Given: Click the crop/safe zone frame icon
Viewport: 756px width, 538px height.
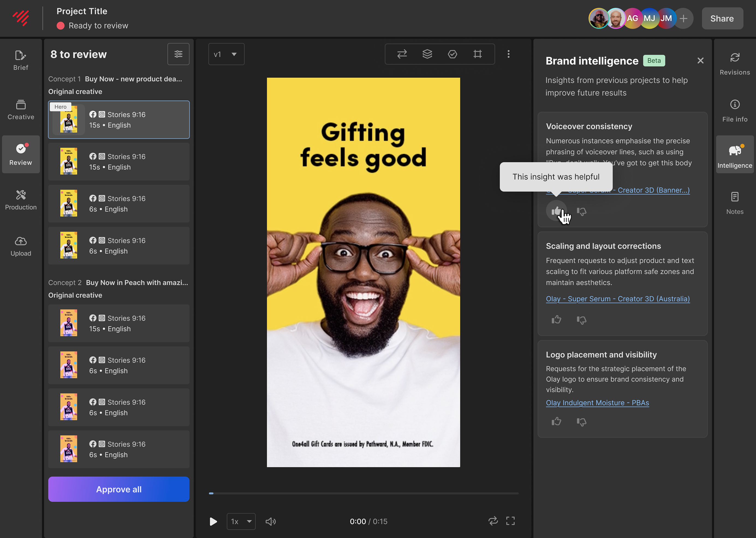Looking at the screenshot, I should 477,54.
